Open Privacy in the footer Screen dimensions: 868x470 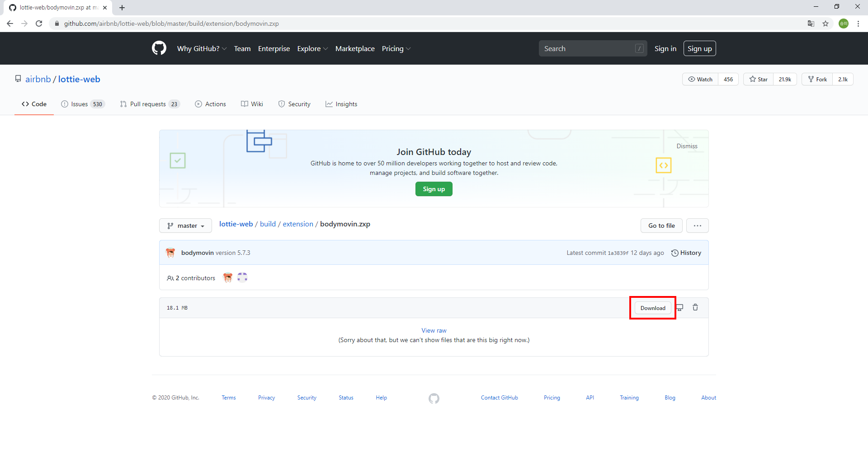click(266, 398)
